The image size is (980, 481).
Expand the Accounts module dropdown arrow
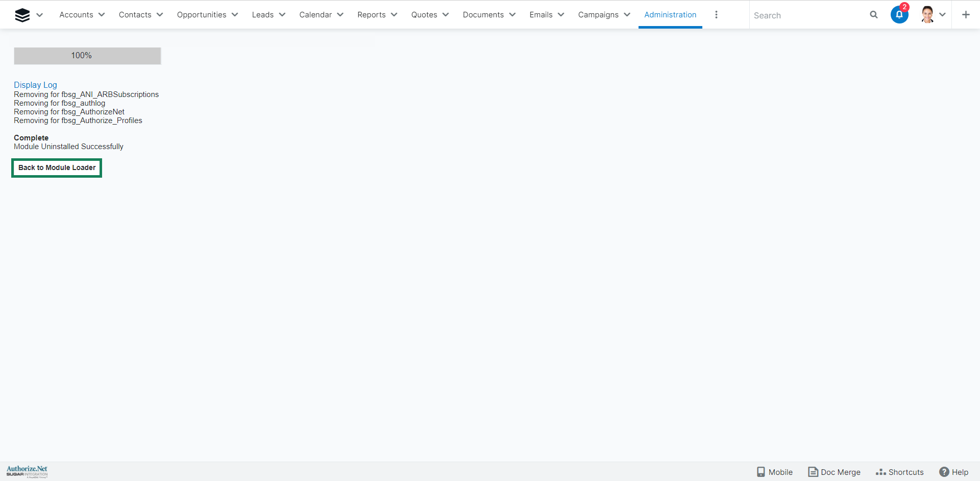pyautogui.click(x=102, y=15)
